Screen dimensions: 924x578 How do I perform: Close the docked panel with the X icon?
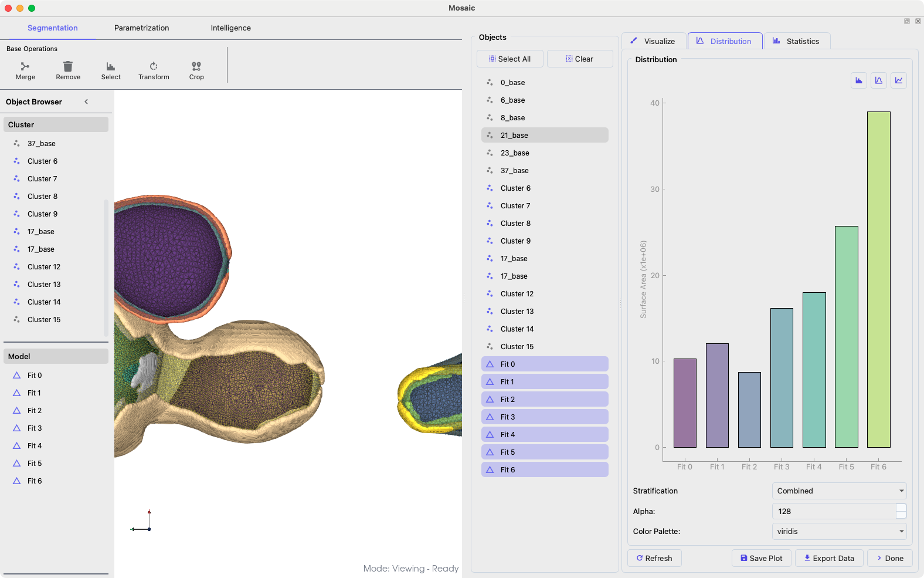pos(918,21)
